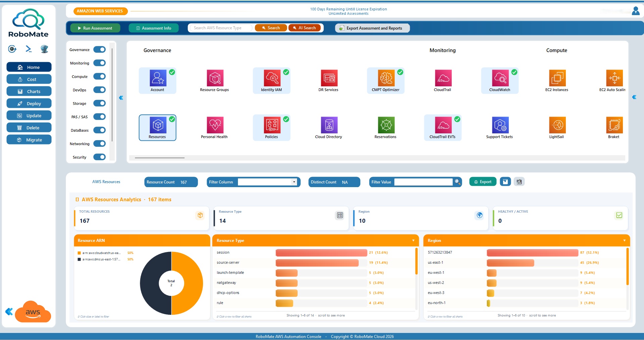Click the user profile icon

click(636, 11)
